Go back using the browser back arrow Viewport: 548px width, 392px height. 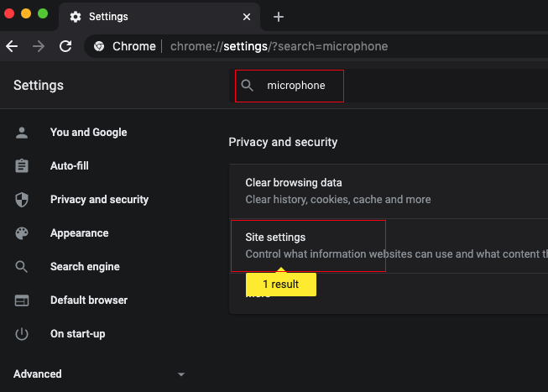click(x=12, y=46)
